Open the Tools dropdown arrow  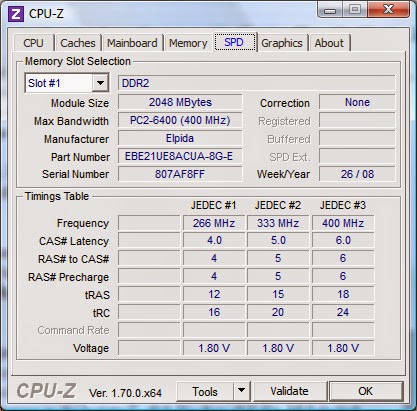pyautogui.click(x=242, y=391)
